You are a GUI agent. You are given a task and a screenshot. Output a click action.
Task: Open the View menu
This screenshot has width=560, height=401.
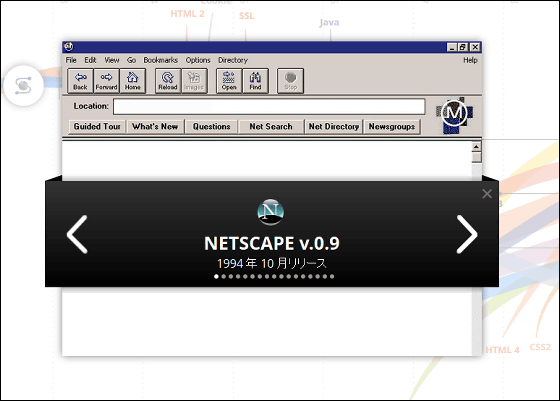tap(112, 60)
